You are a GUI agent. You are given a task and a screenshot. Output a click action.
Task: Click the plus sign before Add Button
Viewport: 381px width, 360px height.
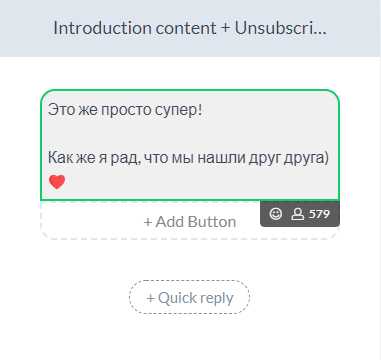click(x=148, y=222)
